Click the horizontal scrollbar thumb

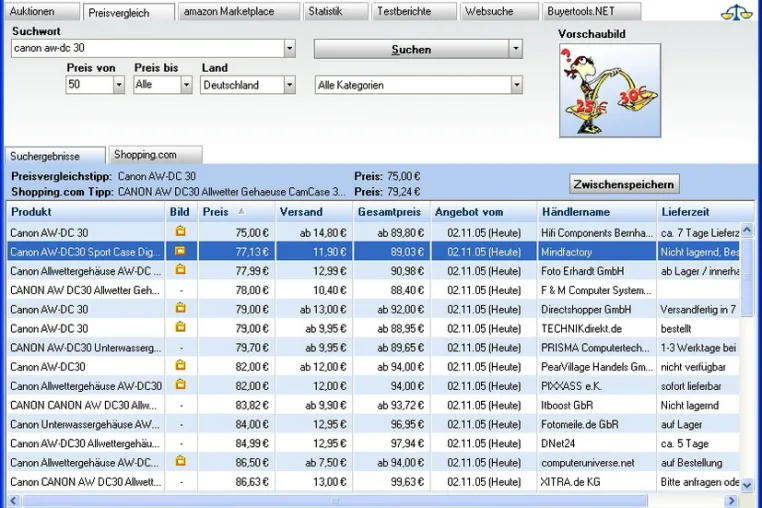[x=335, y=500]
